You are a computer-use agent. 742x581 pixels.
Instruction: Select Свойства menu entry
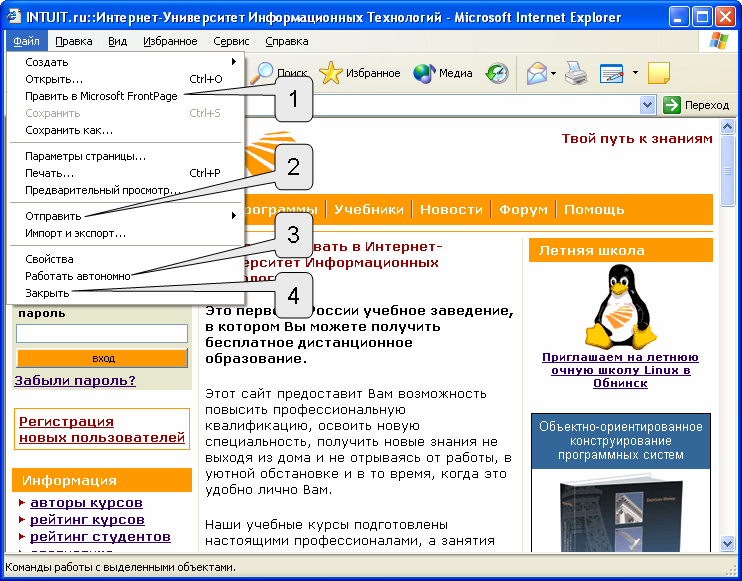coord(125,259)
